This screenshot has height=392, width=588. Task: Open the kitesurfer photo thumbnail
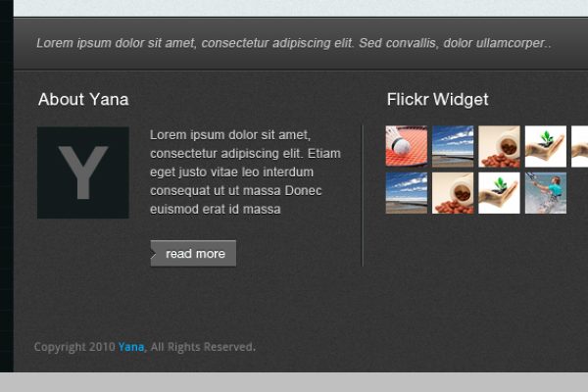click(546, 193)
